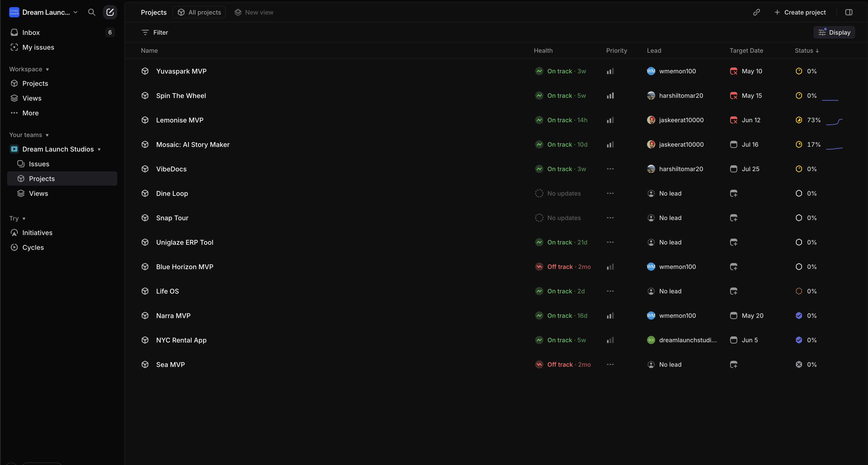
Task: Open the Filter menu
Action: [x=155, y=32]
